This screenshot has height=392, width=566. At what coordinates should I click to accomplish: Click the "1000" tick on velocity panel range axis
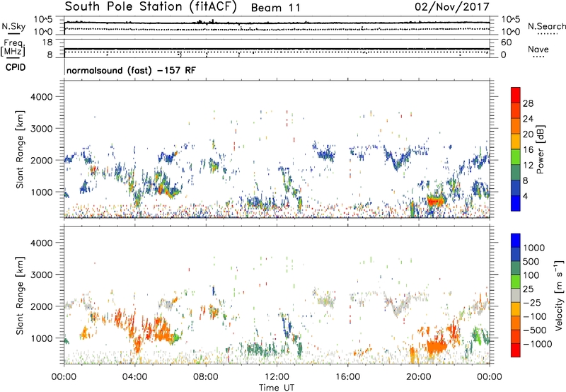click(41, 338)
